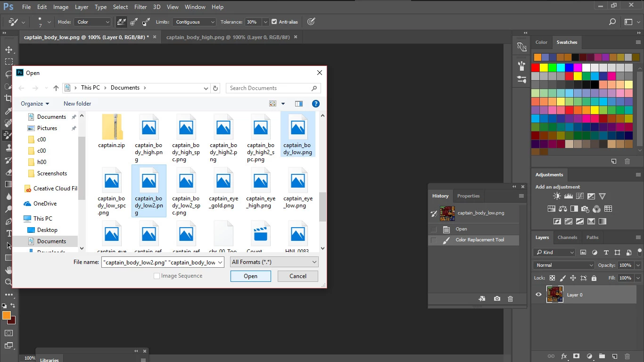644x362 pixels.
Task: Select the Eyedropper tool
Action: [x=8, y=111]
